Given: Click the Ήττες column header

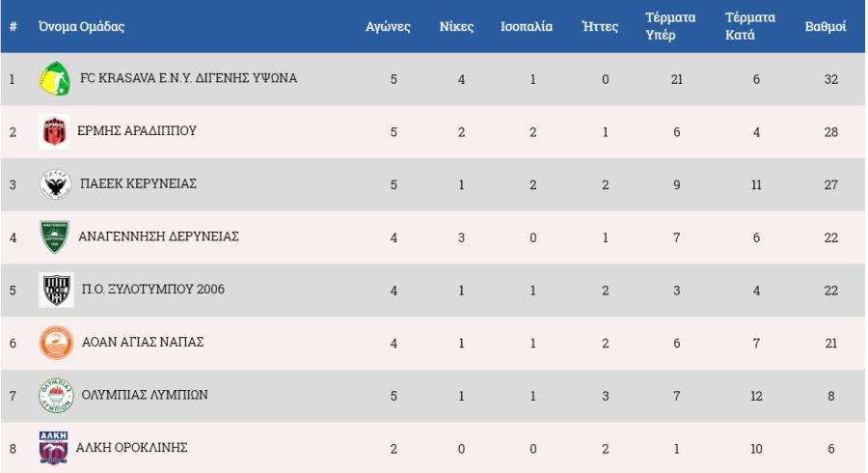Looking at the screenshot, I should tap(600, 27).
